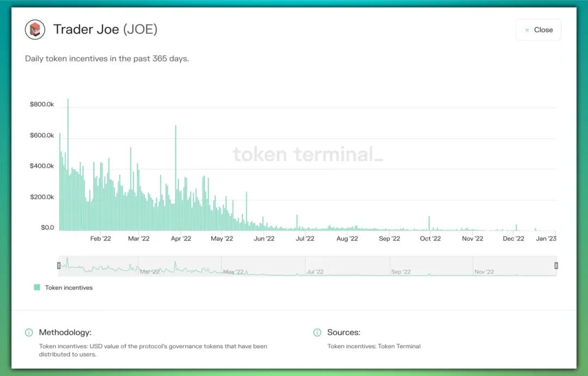Click the Trader Joe logo icon
This screenshot has height=376, width=588.
(35, 29)
